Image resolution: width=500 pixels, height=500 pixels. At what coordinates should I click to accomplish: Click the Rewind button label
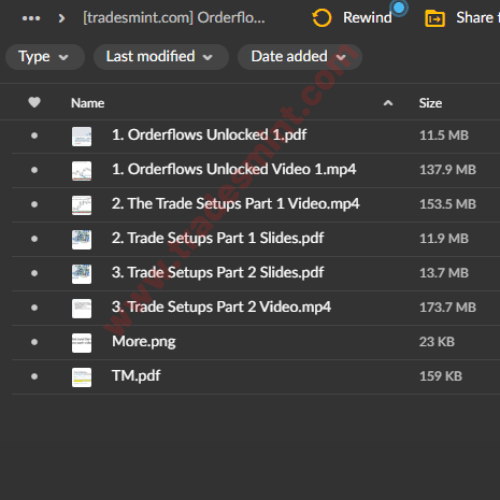pos(367,18)
